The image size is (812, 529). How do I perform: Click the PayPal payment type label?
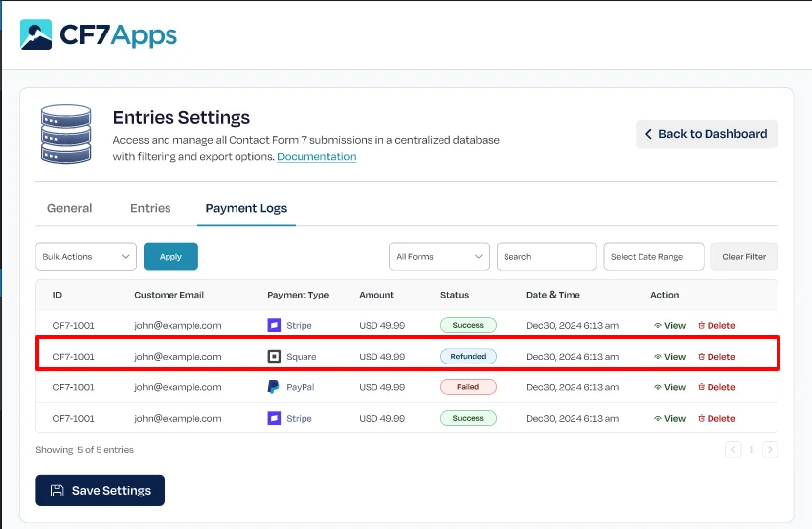click(x=301, y=387)
